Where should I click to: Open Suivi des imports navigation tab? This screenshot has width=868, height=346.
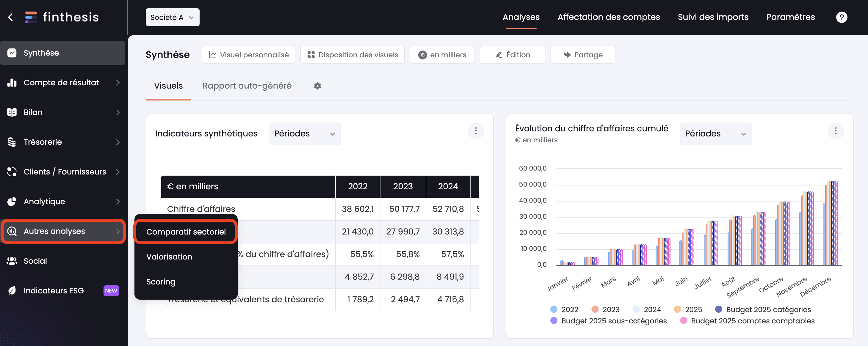(713, 17)
